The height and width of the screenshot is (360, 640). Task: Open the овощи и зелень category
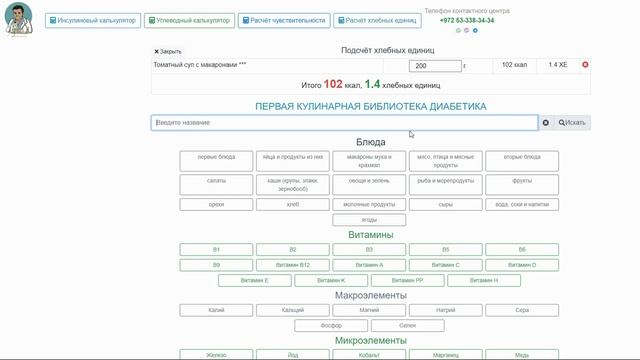[369, 185]
